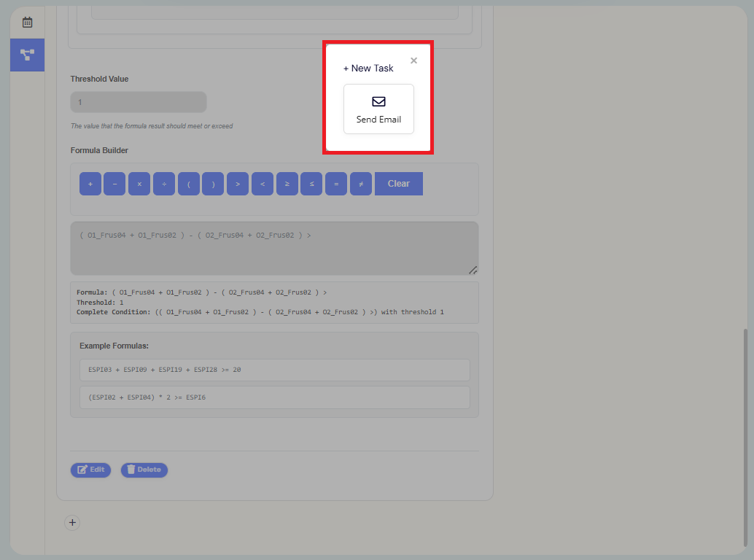Select the division operator in Formula Builder
The height and width of the screenshot is (560, 754).
163,183
